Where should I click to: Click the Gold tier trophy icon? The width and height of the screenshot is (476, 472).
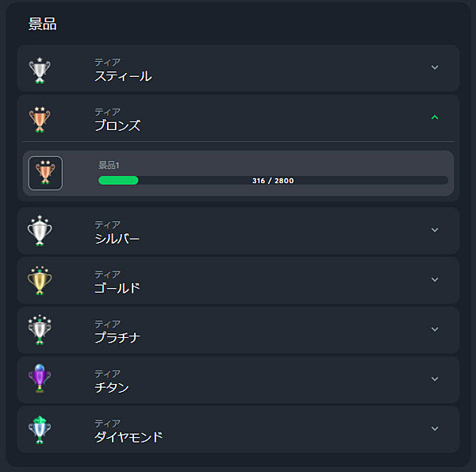40,280
